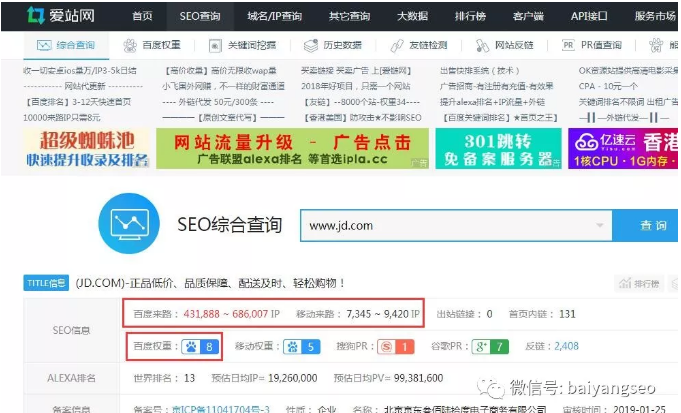Select the 网站反链 icon
This screenshot has width=681, height=413.
(x=483, y=46)
